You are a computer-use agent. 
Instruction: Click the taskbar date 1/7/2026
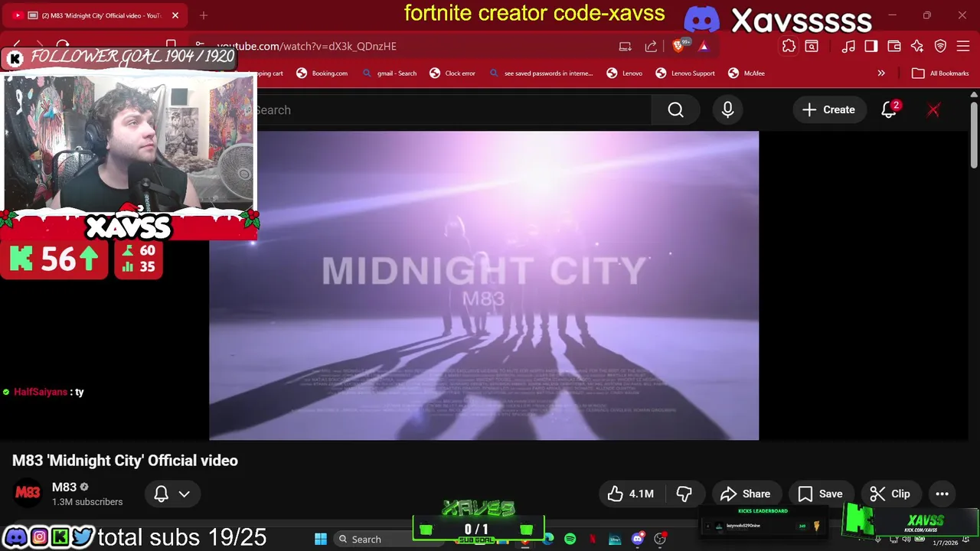(945, 543)
